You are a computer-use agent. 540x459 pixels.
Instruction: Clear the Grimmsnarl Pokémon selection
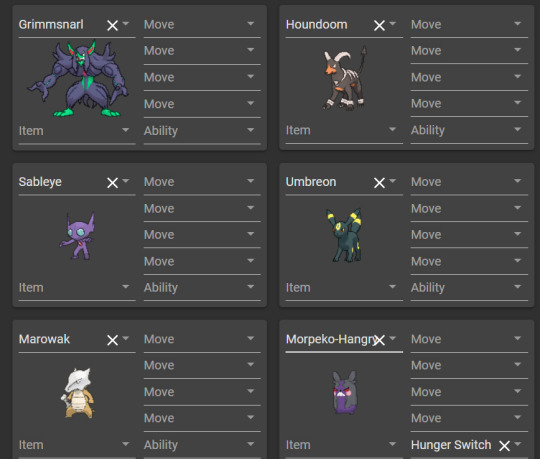[x=112, y=25]
